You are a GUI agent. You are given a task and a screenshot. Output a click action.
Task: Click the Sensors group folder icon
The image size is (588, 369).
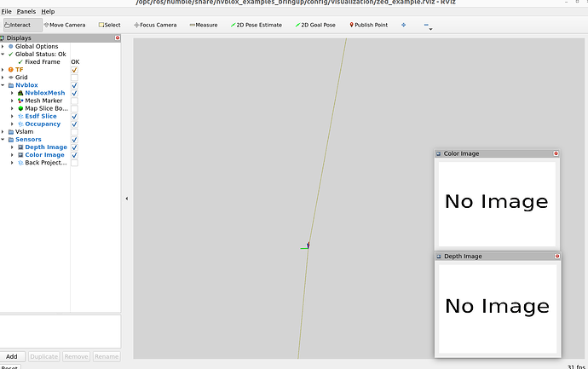click(x=10, y=140)
